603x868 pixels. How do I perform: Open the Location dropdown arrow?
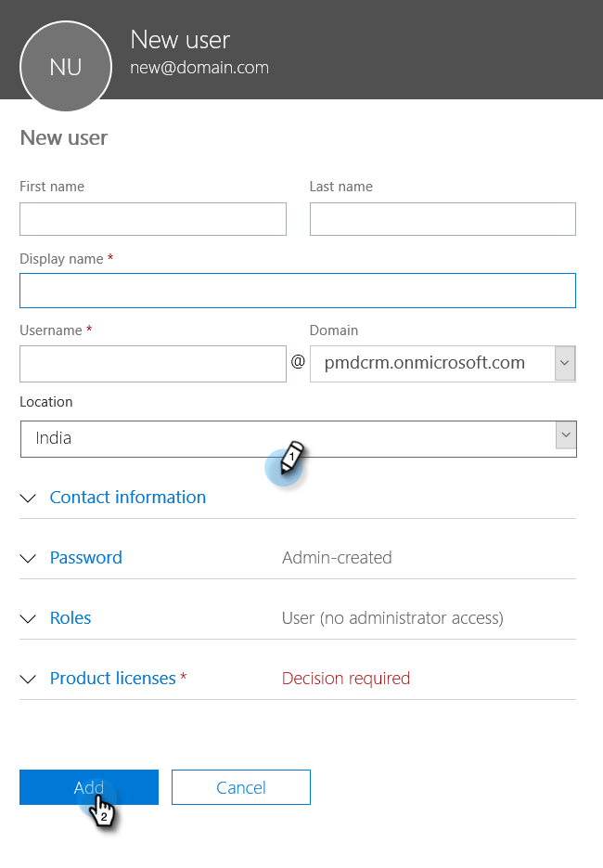click(x=565, y=434)
